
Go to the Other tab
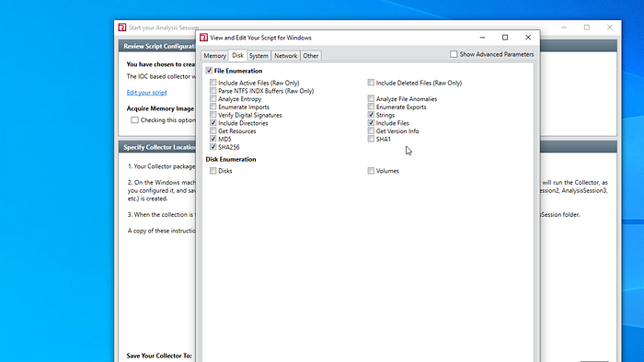click(311, 56)
